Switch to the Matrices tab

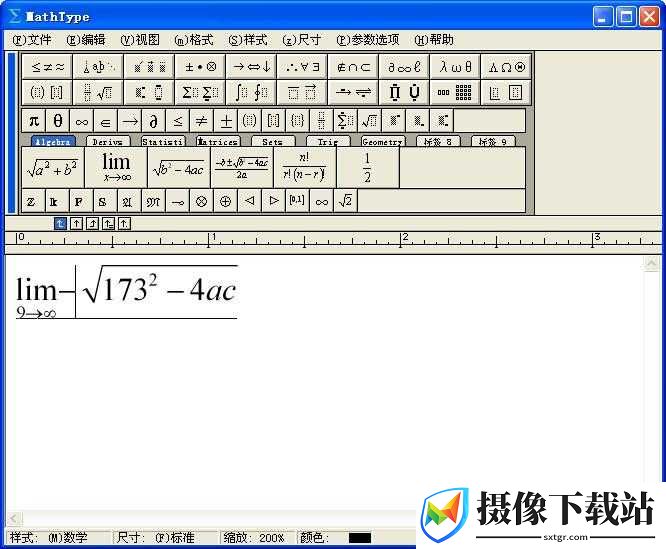[218, 142]
